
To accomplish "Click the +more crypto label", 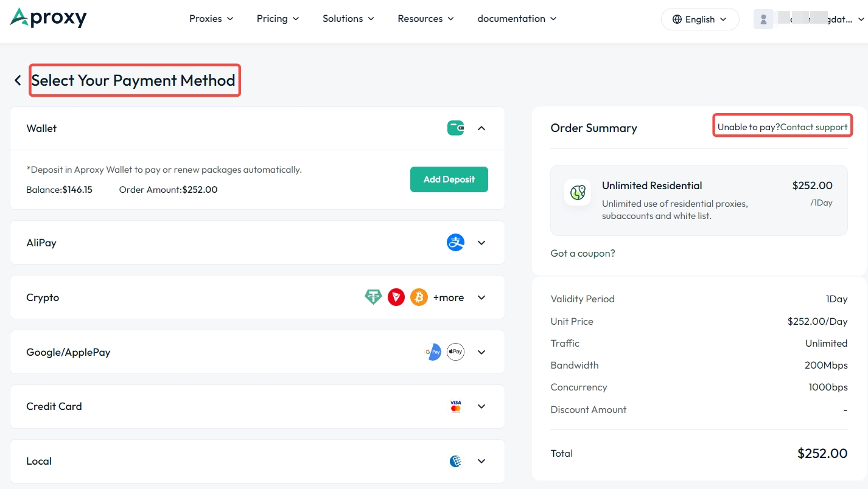I will click(x=449, y=297).
